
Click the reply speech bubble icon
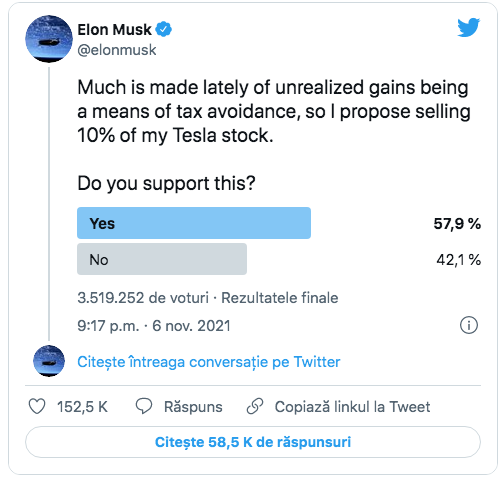[x=144, y=406]
